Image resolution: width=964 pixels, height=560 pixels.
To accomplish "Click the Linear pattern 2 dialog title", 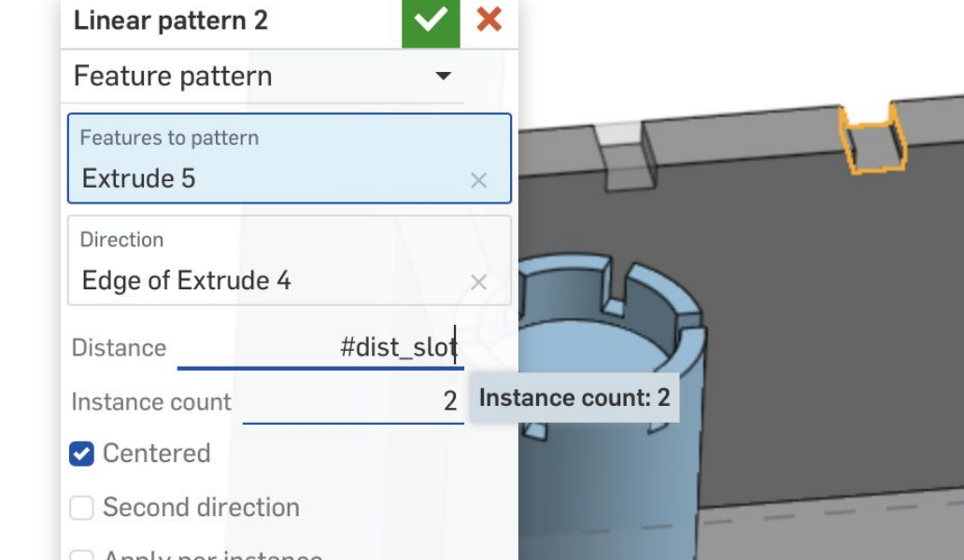I will [x=171, y=21].
